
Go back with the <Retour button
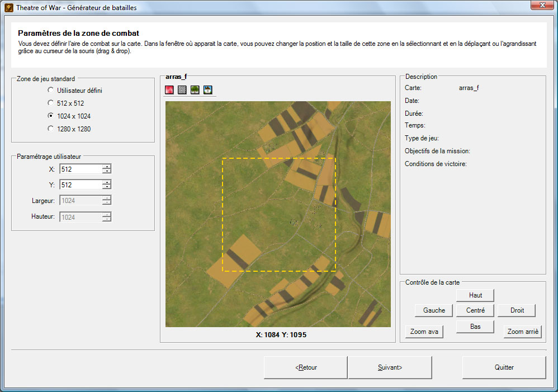(x=306, y=367)
